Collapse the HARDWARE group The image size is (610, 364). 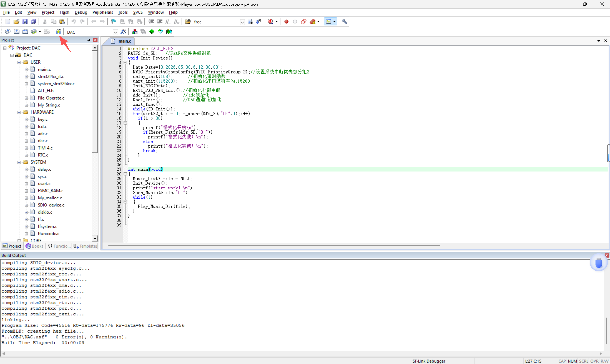(x=19, y=112)
